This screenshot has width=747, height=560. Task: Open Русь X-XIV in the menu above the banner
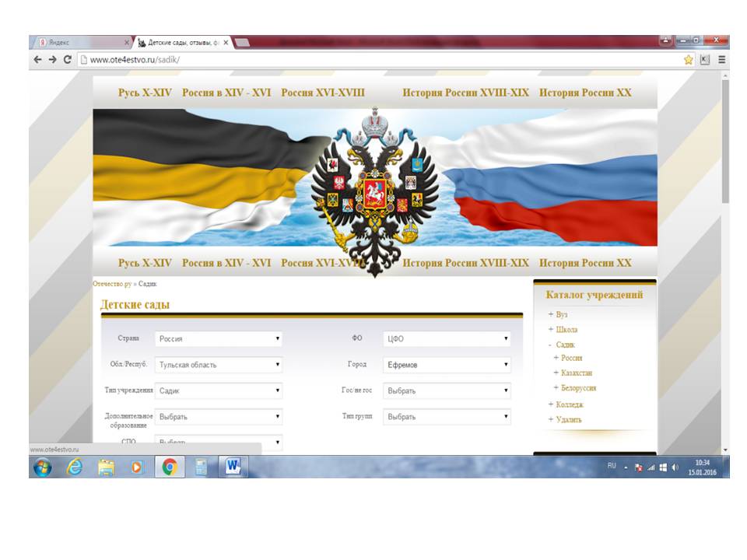coord(145,93)
